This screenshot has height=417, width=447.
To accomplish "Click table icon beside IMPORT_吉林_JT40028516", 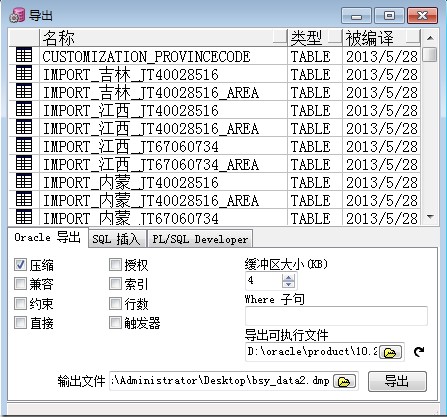I will click(x=24, y=73).
